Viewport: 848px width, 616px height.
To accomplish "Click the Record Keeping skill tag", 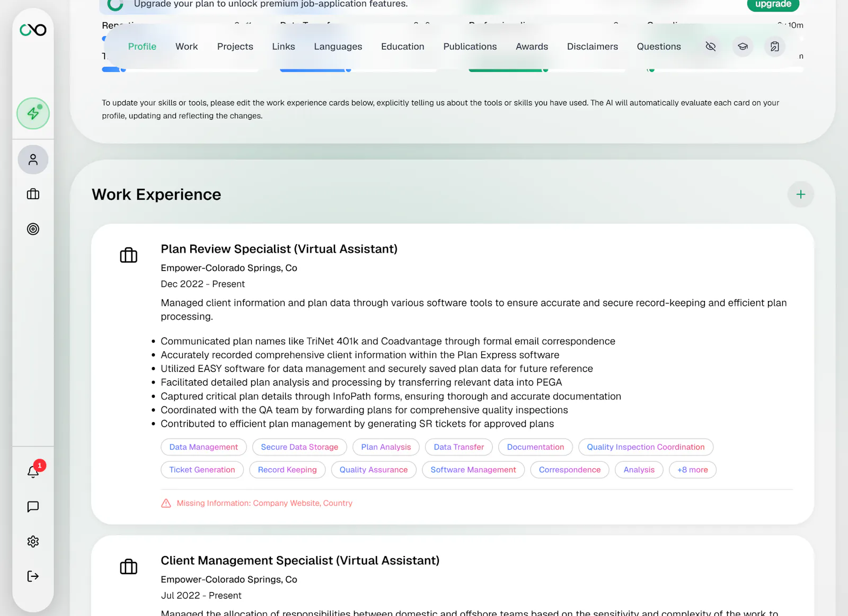I will pos(287,470).
